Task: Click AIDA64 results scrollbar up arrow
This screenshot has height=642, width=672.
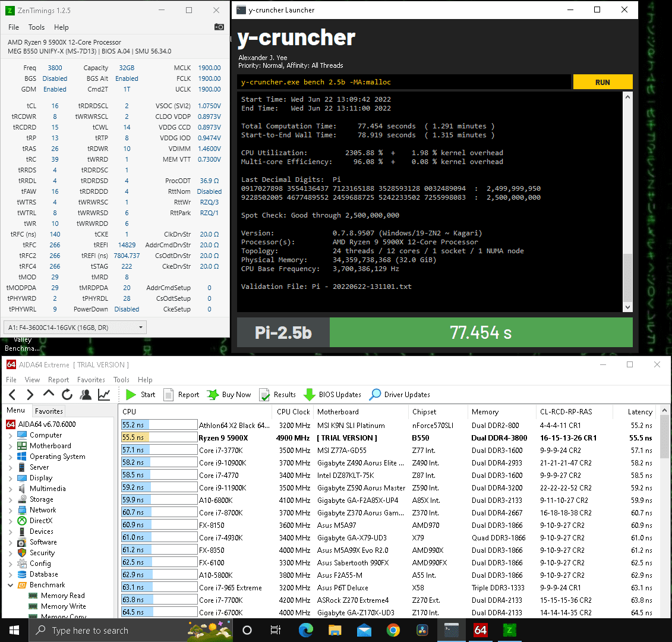Action: click(664, 410)
